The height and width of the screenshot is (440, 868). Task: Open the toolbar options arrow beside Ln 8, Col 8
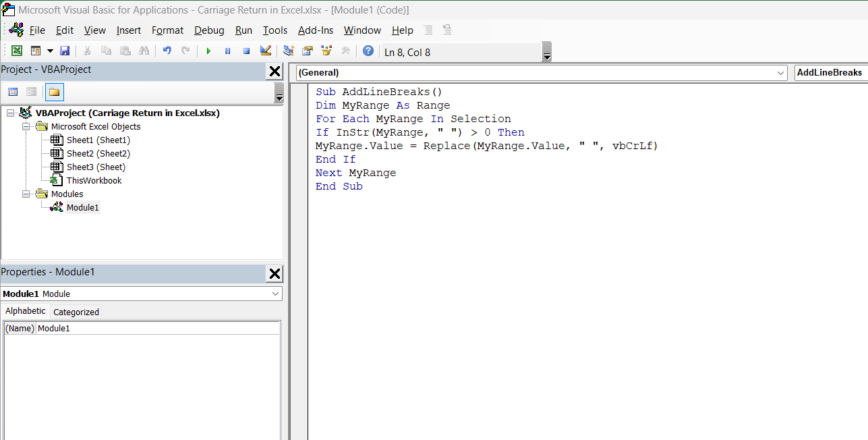(x=547, y=52)
